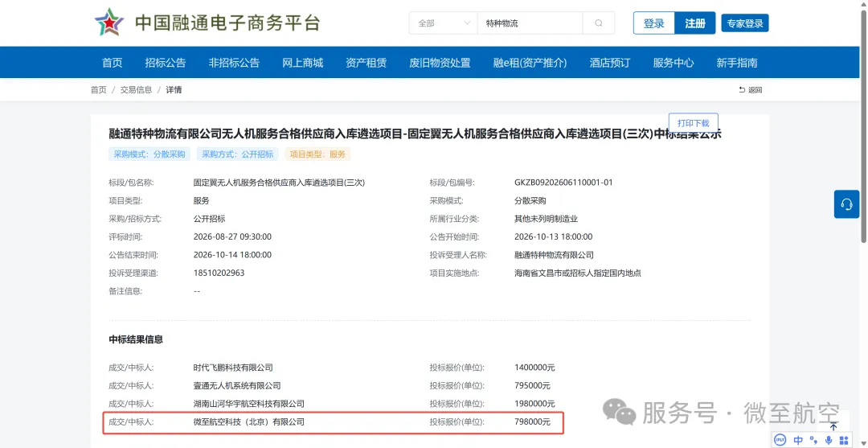Click the search magnifier icon

pyautogui.click(x=599, y=23)
